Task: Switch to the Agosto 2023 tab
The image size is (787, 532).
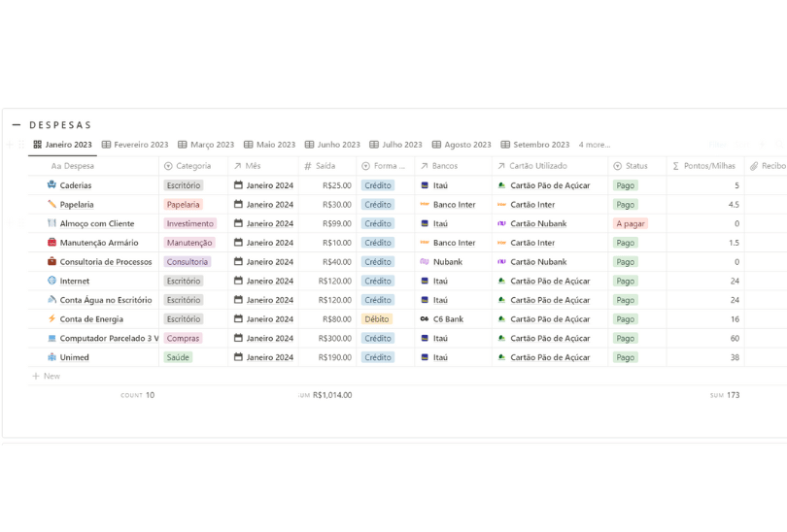Action: (x=462, y=145)
